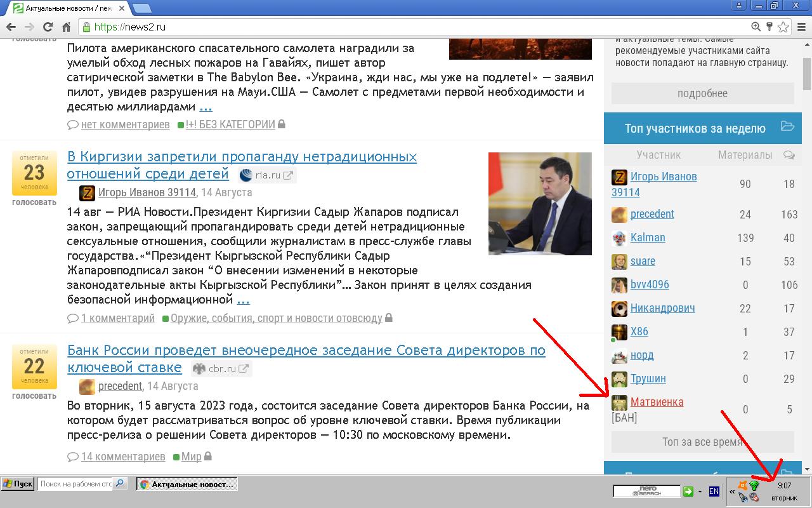Screen dimensions: 812x508
Task: Switch EN keyboard language indicator
Action: coord(714,491)
